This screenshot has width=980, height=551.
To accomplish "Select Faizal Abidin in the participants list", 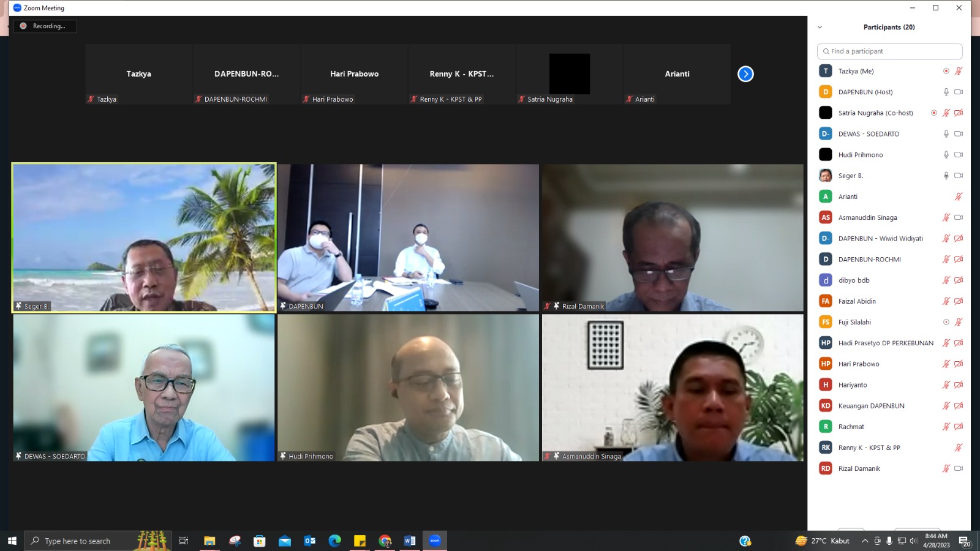I will point(857,301).
